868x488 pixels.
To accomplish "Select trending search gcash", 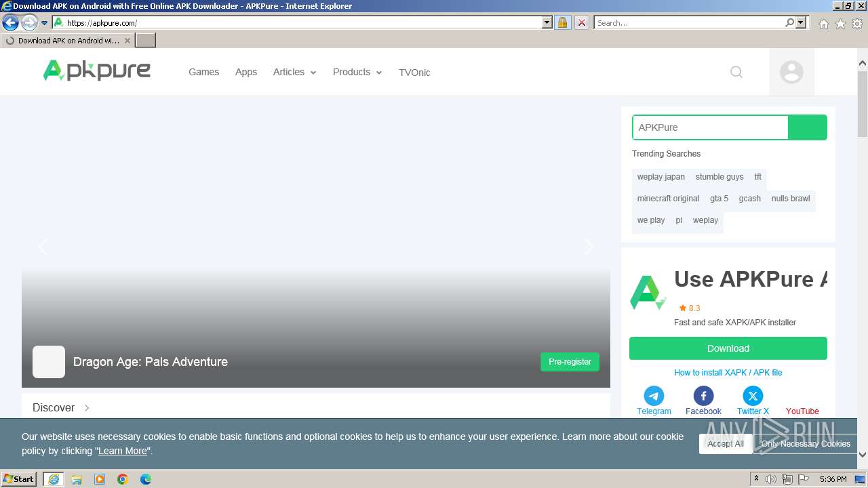I will (750, 199).
